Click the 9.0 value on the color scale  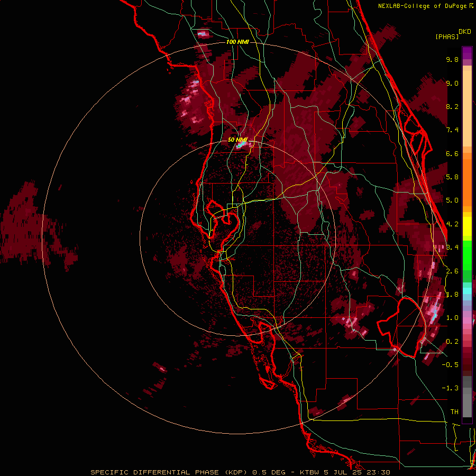click(x=452, y=83)
